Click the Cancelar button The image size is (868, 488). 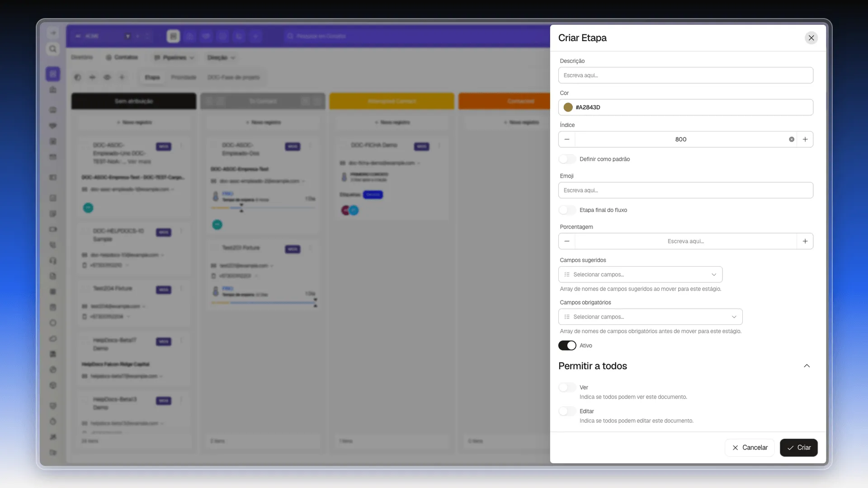tap(750, 448)
